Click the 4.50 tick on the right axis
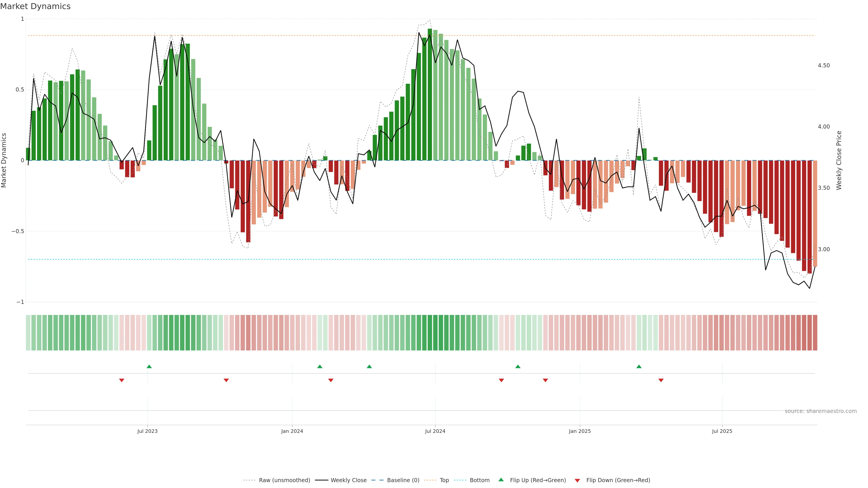This screenshot has height=488, width=868. [x=823, y=65]
